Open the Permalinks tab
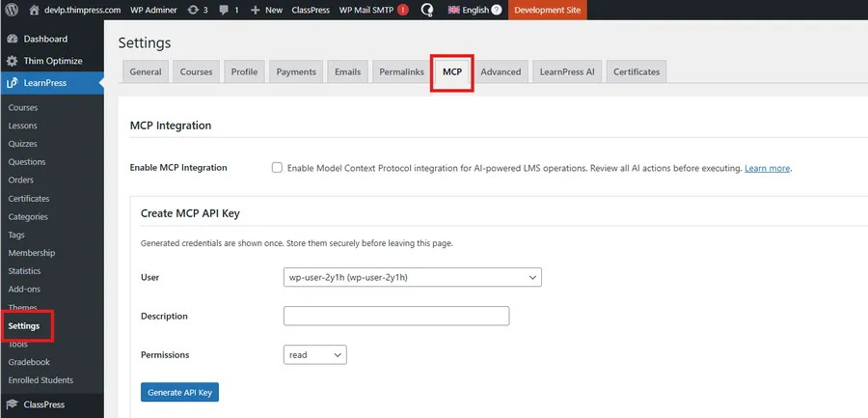Image resolution: width=868 pixels, height=418 pixels. [401, 71]
